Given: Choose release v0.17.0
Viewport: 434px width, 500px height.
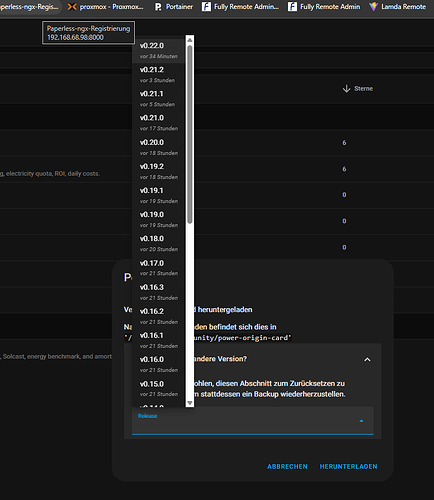Looking at the screenshot, I should [x=159, y=268].
